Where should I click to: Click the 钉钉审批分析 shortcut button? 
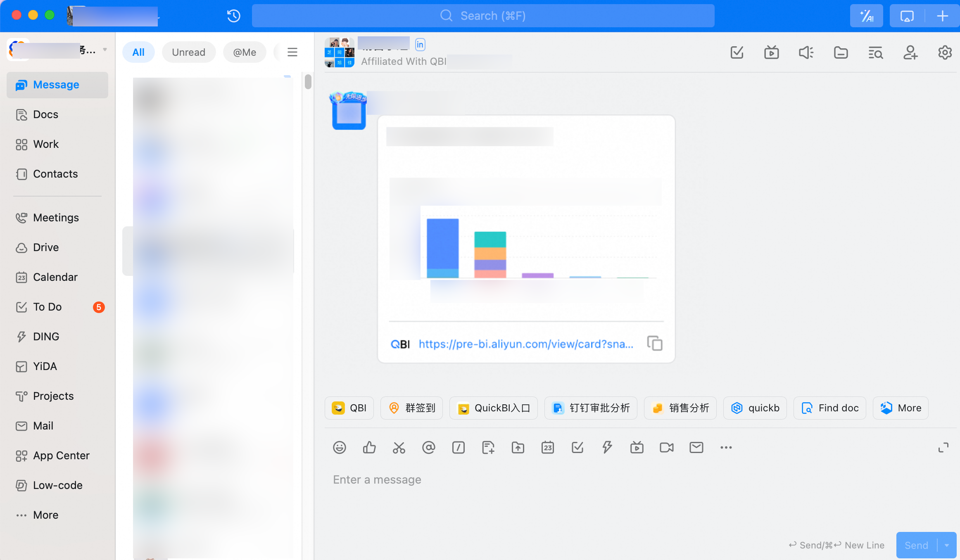(591, 408)
